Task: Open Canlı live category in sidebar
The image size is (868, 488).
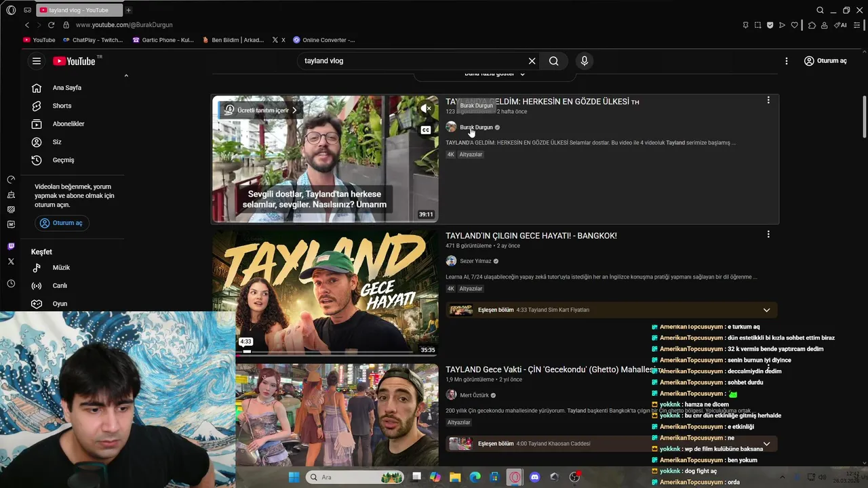Action: tap(60, 285)
